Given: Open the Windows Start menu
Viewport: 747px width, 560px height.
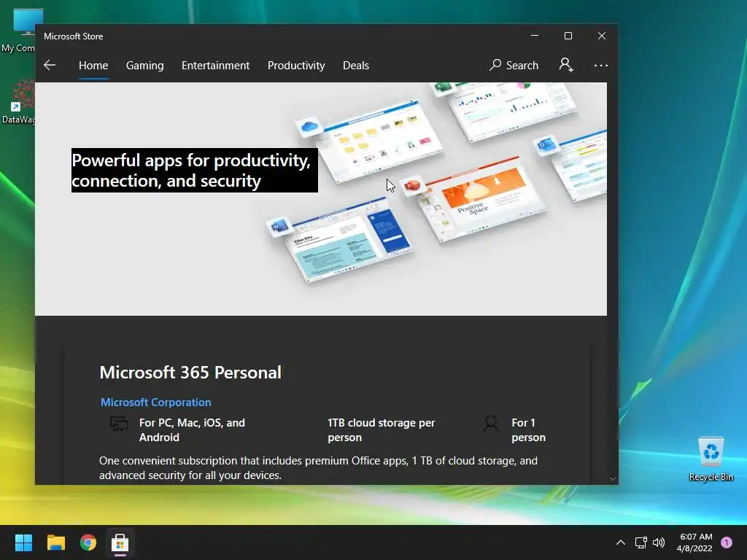Looking at the screenshot, I should tap(23, 542).
